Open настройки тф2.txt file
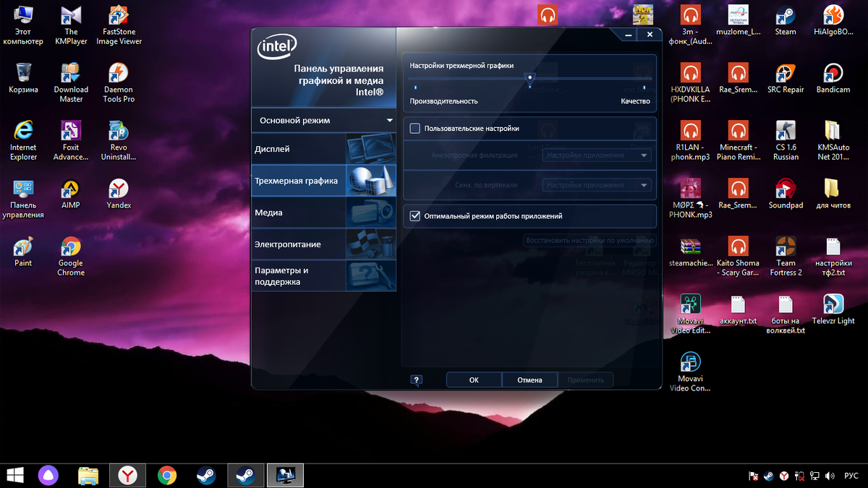The height and width of the screenshot is (488, 868). click(833, 256)
